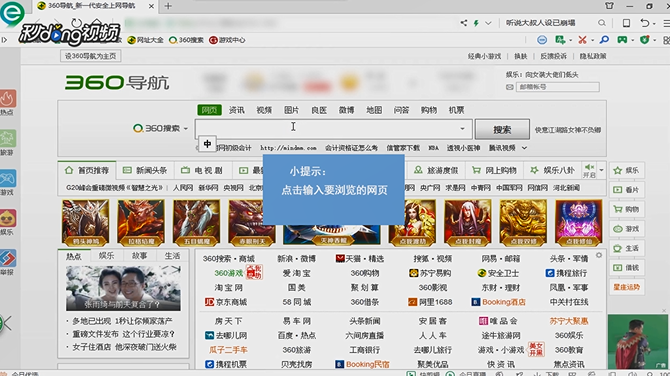Open the 反馈投诉 link
Screen dimensions: 670x376
click(553, 56)
